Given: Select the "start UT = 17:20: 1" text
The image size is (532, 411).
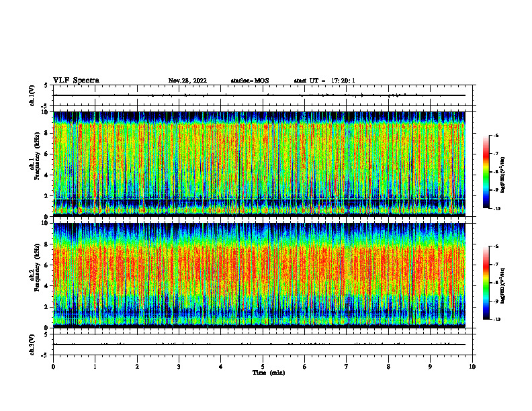Looking at the screenshot, I should [324, 81].
